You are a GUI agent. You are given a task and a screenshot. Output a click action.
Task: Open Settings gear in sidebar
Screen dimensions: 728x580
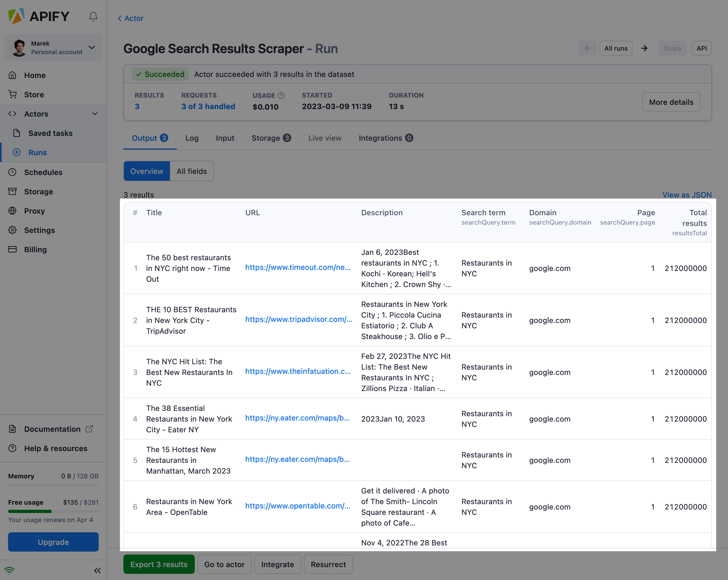point(13,230)
